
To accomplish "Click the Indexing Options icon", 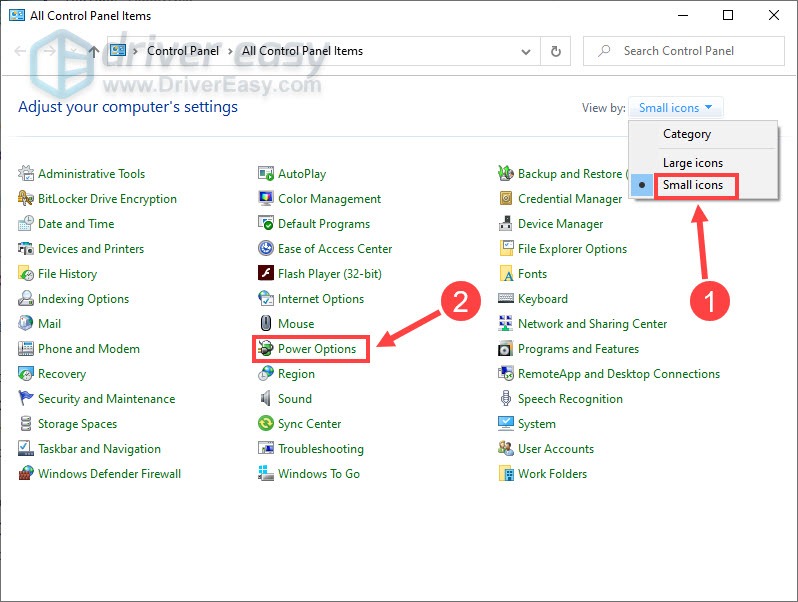I will [x=26, y=298].
